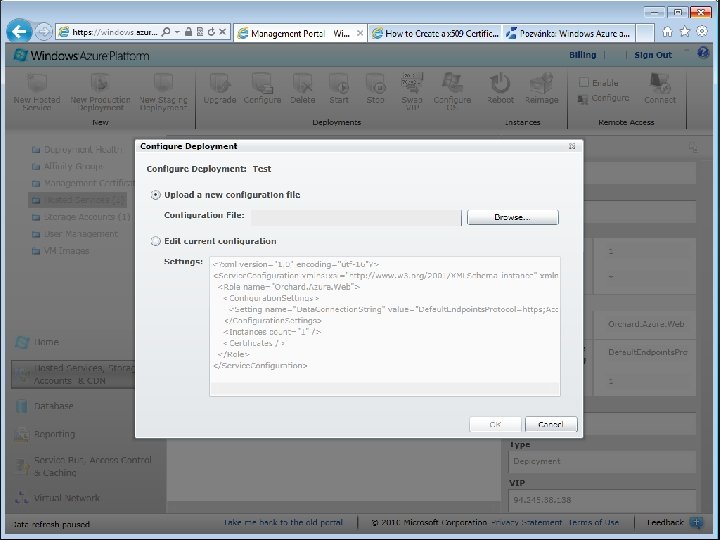Open the Privacy Statement link
The image size is (720, 540).
526,523
